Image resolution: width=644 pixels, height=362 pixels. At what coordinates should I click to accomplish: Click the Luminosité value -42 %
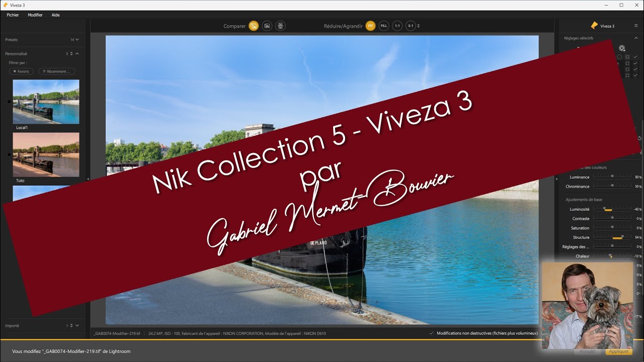pos(638,209)
